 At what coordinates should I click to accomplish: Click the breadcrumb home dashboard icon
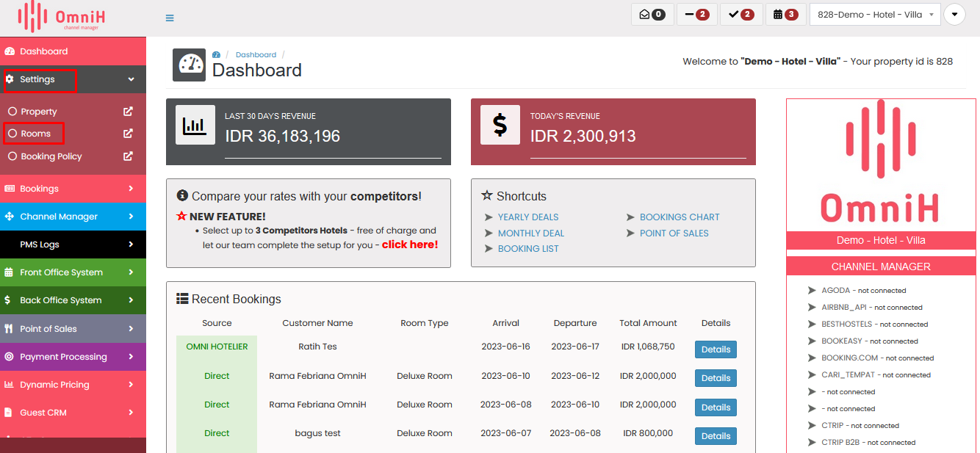coord(216,55)
